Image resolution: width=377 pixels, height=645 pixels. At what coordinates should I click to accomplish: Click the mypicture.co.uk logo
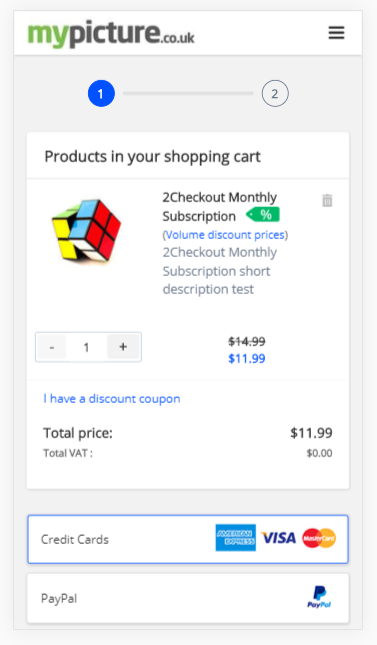(x=111, y=34)
